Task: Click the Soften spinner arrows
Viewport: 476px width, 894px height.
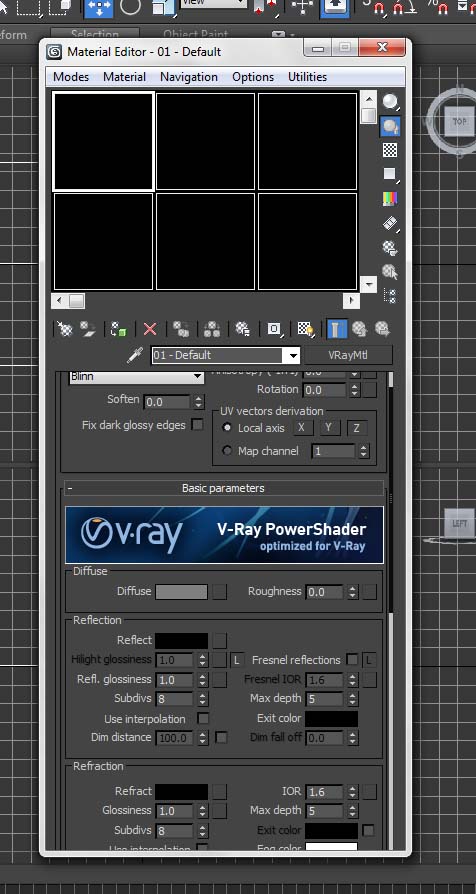Action: tap(198, 402)
